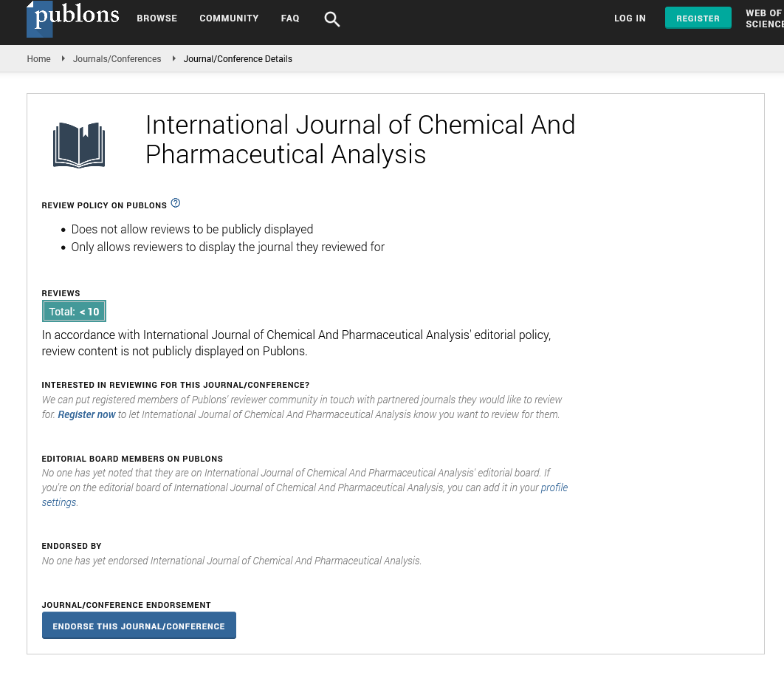
Task: Click the Publons logo
Action: (x=72, y=18)
